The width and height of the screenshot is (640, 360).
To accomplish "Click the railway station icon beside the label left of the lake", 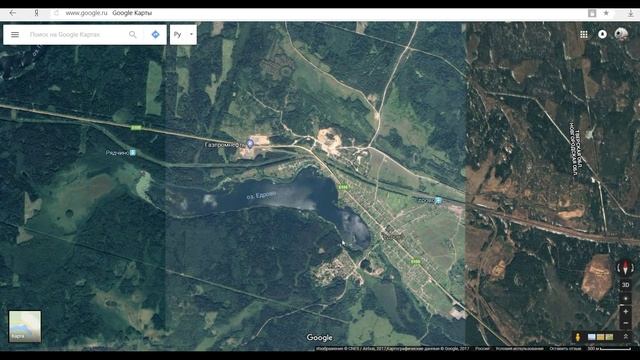I will [x=133, y=153].
